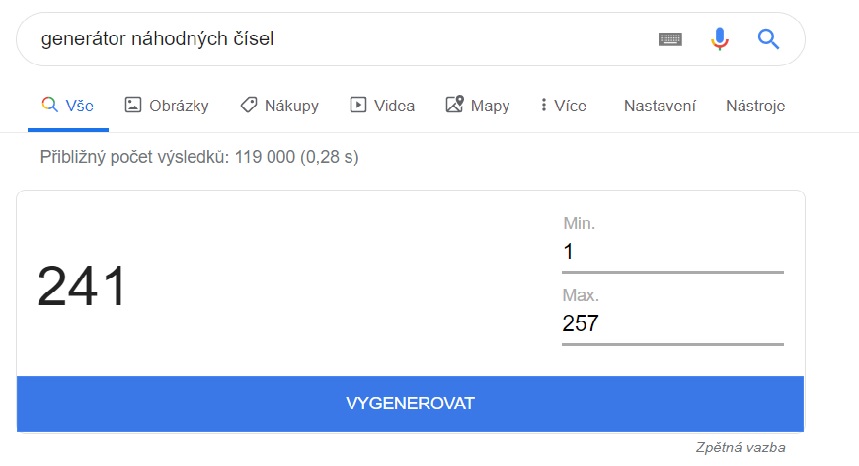
Task: Click the Min. label
Action: point(579,224)
